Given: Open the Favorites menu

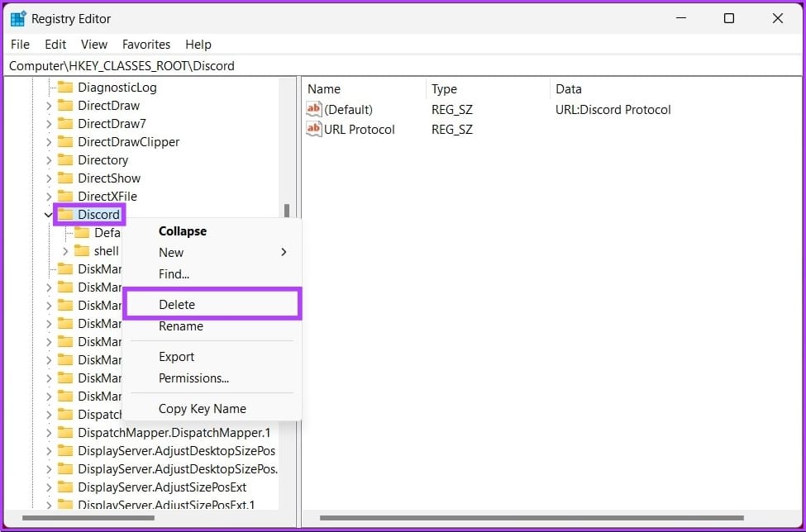Looking at the screenshot, I should coord(146,45).
